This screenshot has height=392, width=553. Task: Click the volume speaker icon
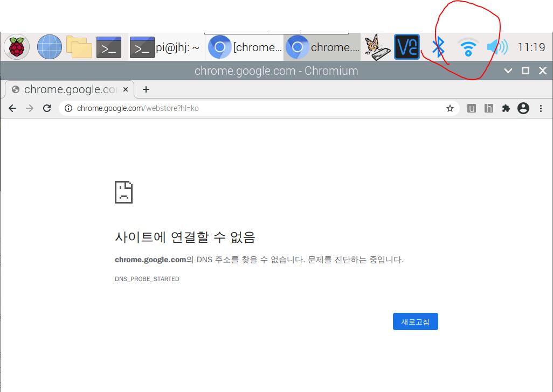(496, 47)
